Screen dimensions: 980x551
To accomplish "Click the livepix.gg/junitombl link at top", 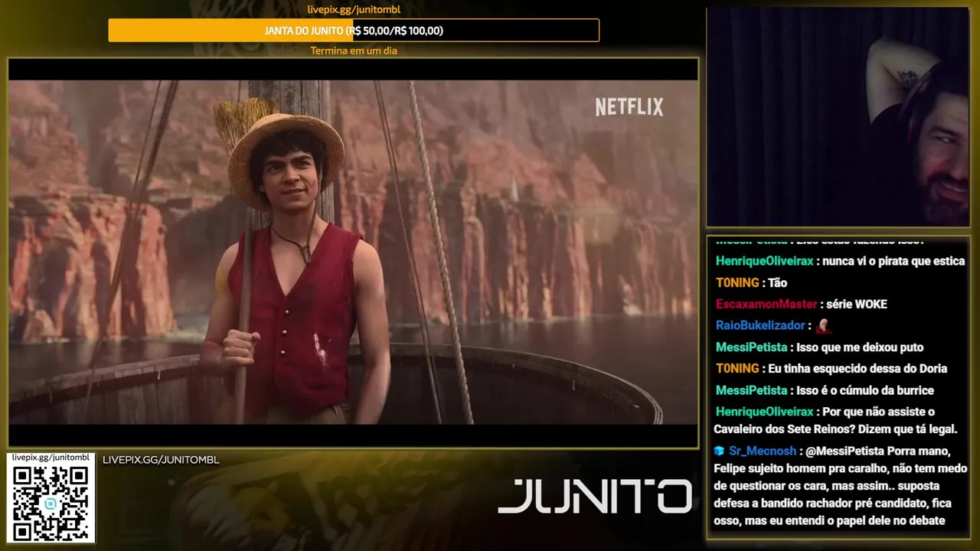I will point(354,10).
